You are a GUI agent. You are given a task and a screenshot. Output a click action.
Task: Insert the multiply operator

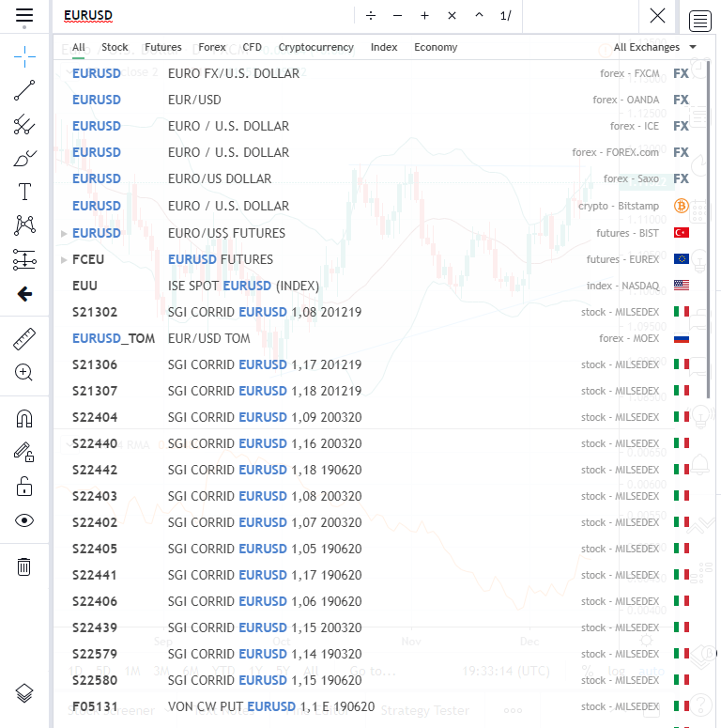(x=452, y=16)
